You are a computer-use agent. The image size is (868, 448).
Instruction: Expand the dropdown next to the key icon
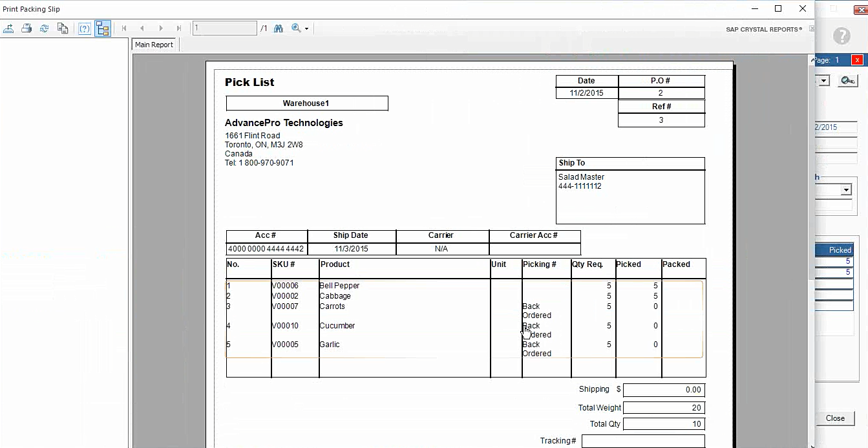[x=824, y=81]
